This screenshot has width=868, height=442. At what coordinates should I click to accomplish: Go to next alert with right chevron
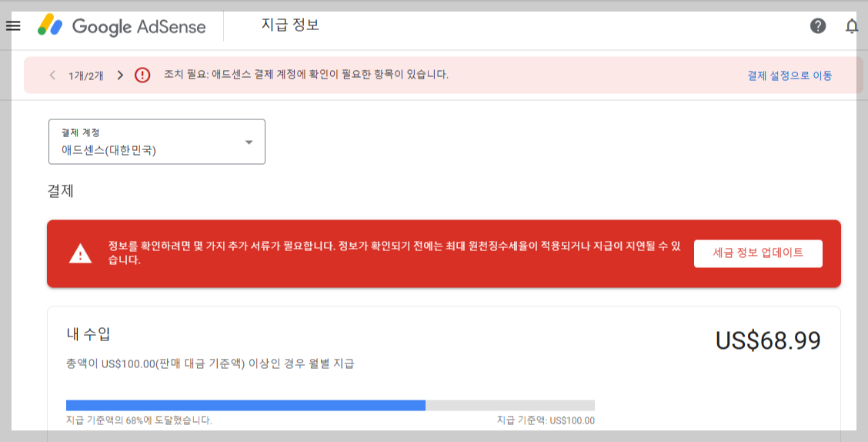[x=120, y=75]
